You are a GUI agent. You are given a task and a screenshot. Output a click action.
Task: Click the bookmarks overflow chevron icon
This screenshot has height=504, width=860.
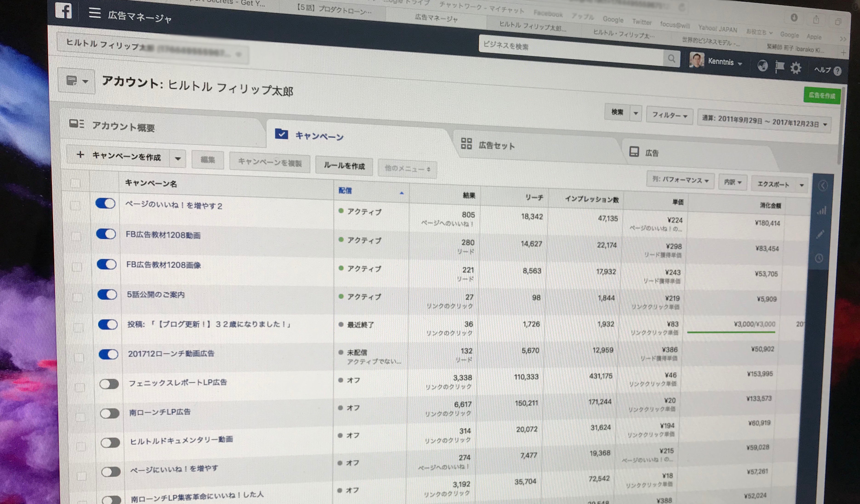coord(843,39)
